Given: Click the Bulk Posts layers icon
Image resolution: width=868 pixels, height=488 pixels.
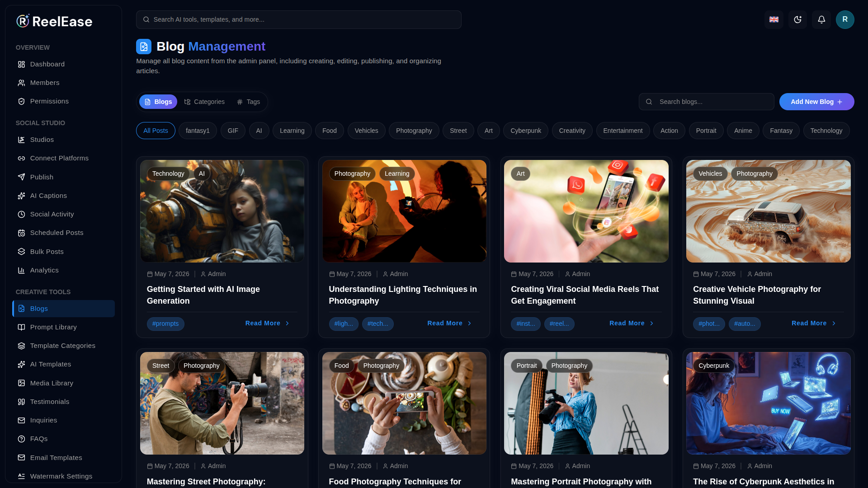Looking at the screenshot, I should [x=21, y=252].
